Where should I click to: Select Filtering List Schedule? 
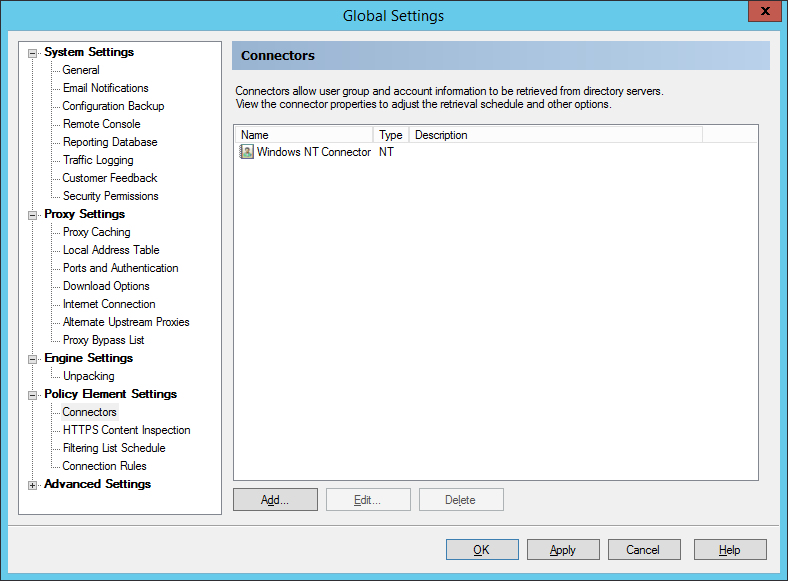[114, 448]
